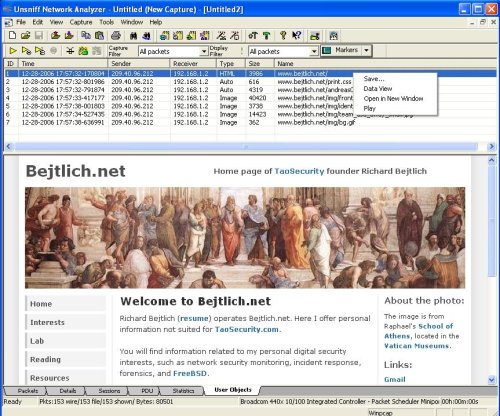Select row with www.bejtlich.net/img/bg.gif
This screenshot has height=416, width=500.
250,122
